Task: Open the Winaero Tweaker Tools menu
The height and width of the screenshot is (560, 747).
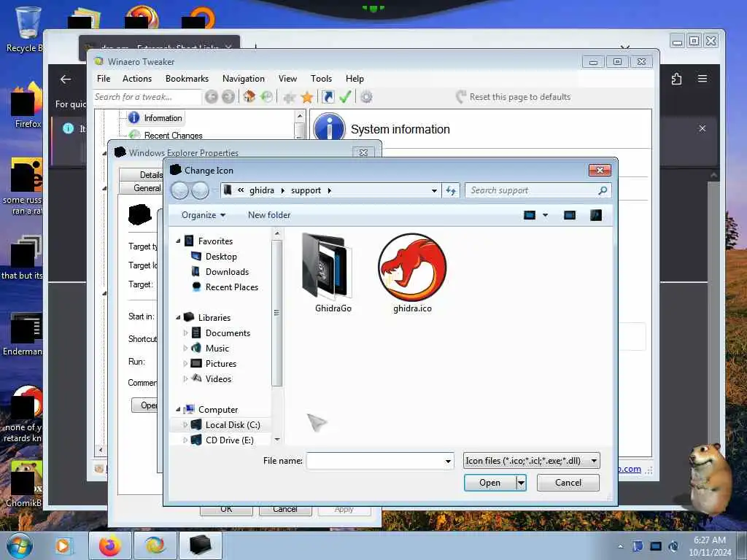Action: click(x=321, y=79)
